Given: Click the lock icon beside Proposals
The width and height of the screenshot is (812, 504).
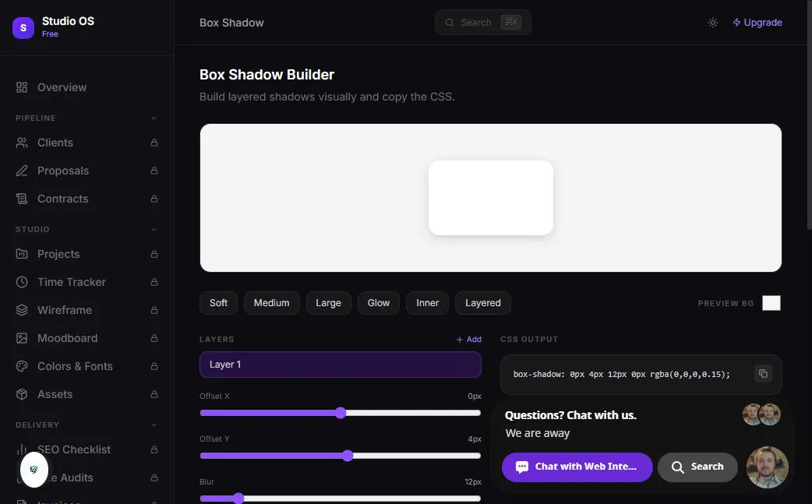Looking at the screenshot, I should click(154, 171).
